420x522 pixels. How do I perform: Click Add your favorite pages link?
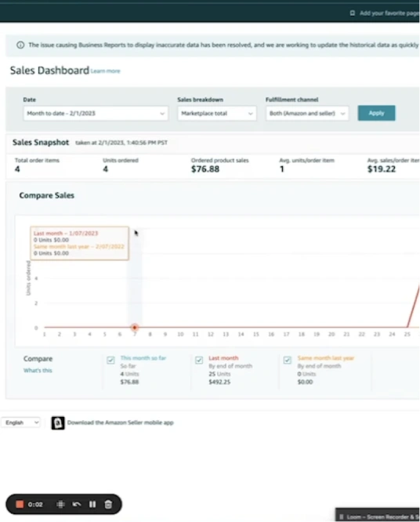tap(389, 13)
